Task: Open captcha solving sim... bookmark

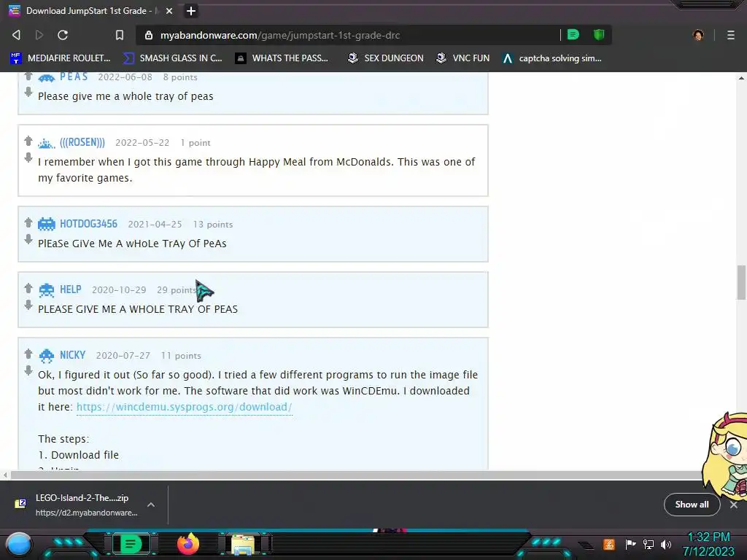Action: (552, 58)
